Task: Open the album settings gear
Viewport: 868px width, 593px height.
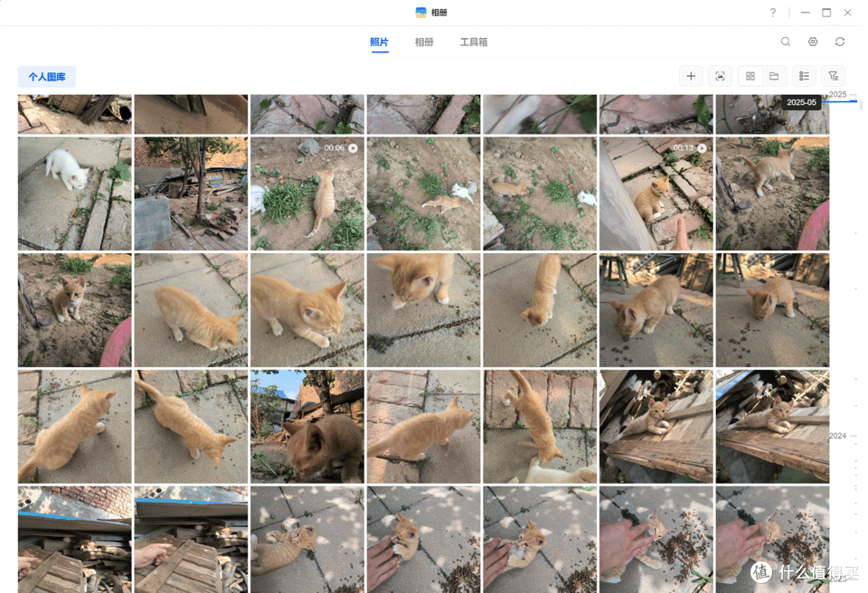Action: 813,42
